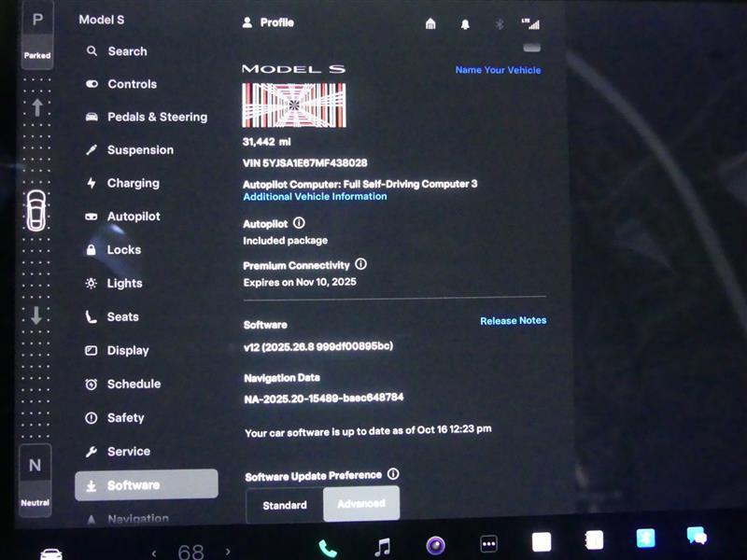Tap the Autopilot info icon
The width and height of the screenshot is (747, 560).
(x=297, y=223)
